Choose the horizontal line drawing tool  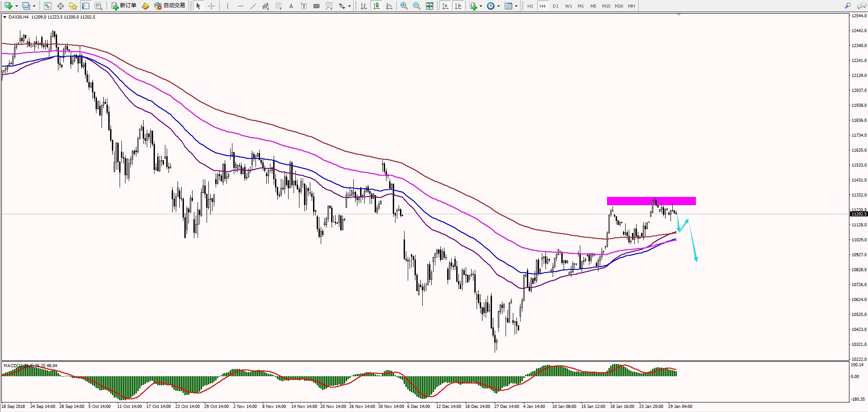coord(240,6)
